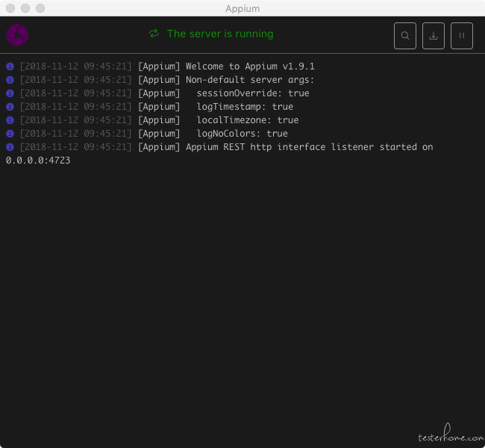Select the 'Non-default server args:' log text

point(250,80)
